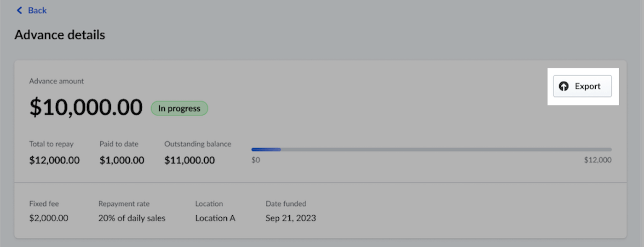Click the Paid to date label

point(119,144)
